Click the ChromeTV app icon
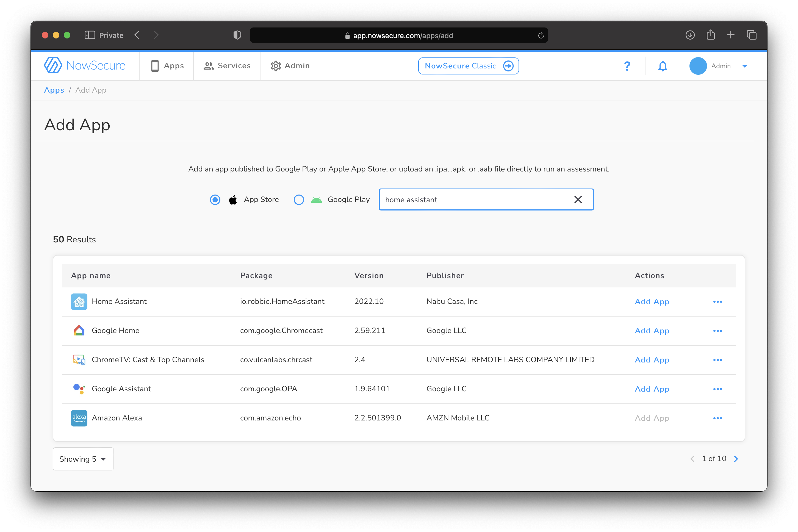Image resolution: width=798 pixels, height=532 pixels. [79, 360]
